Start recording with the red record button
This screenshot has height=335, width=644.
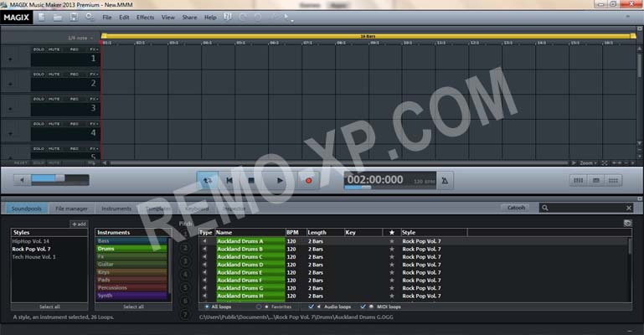pos(308,180)
